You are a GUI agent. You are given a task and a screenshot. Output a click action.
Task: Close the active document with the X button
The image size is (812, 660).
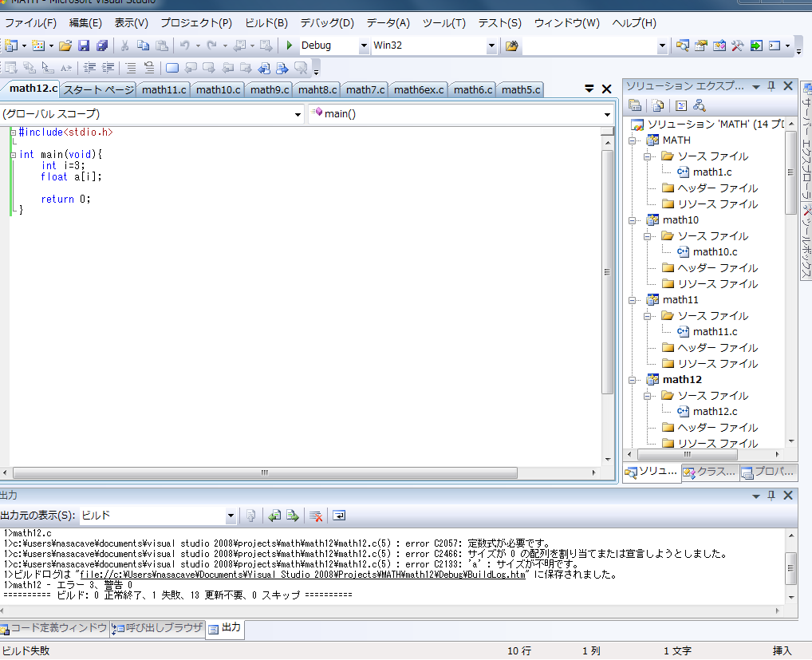(606, 89)
